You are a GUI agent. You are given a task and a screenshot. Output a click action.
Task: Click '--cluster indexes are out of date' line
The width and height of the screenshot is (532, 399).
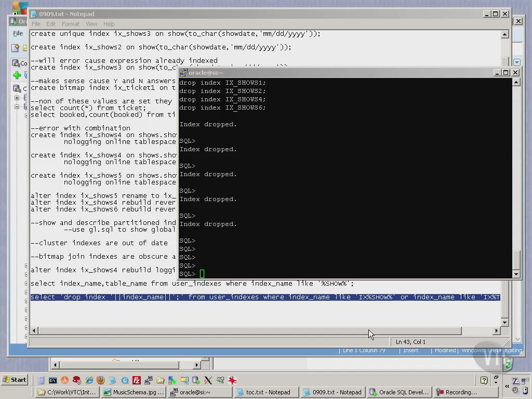click(99, 243)
